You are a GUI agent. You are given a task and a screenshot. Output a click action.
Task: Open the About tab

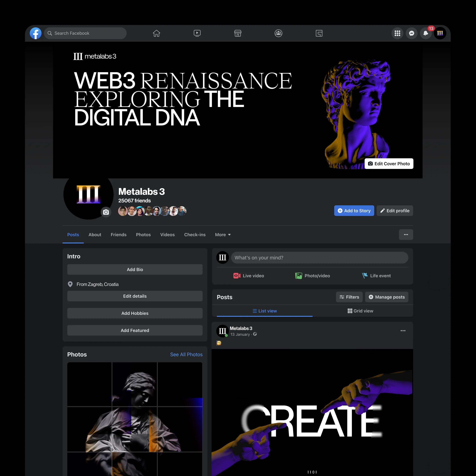95,235
